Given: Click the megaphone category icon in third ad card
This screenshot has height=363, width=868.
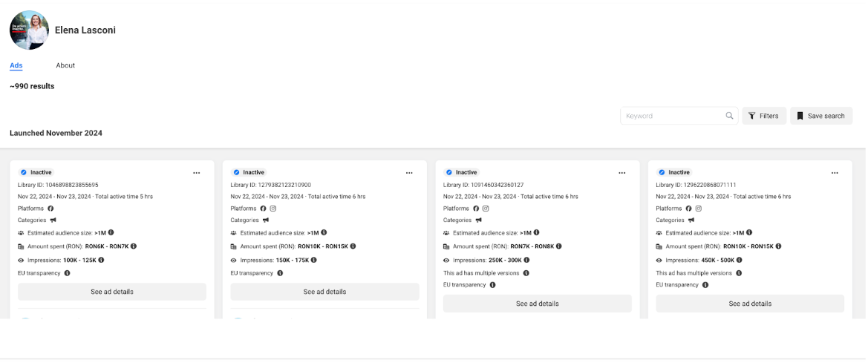Looking at the screenshot, I should (x=479, y=220).
